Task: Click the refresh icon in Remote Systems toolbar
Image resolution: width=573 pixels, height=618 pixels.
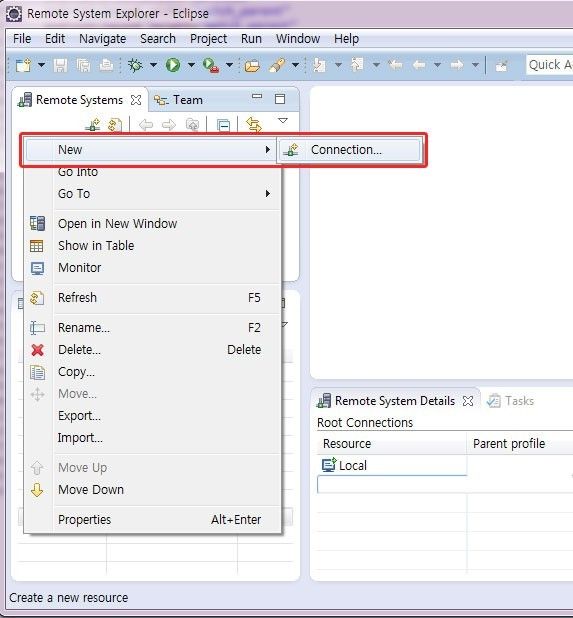Action: click(x=115, y=125)
